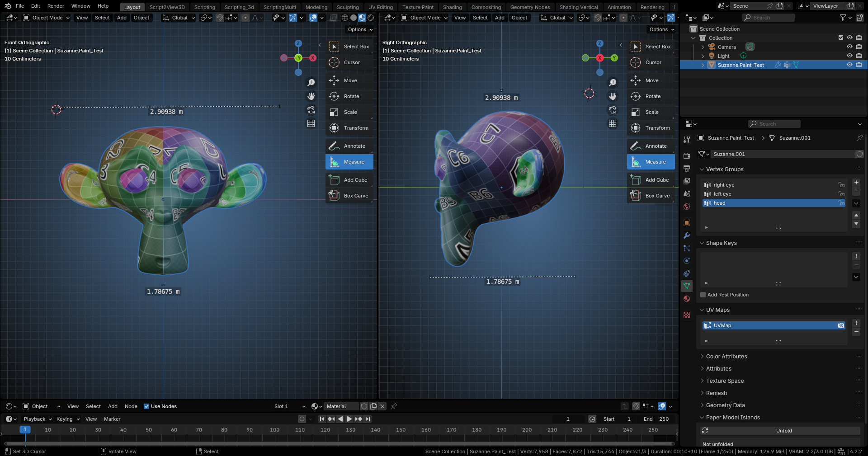Collapse the Vertex Groups panel
The image size is (868, 456).
point(724,169)
